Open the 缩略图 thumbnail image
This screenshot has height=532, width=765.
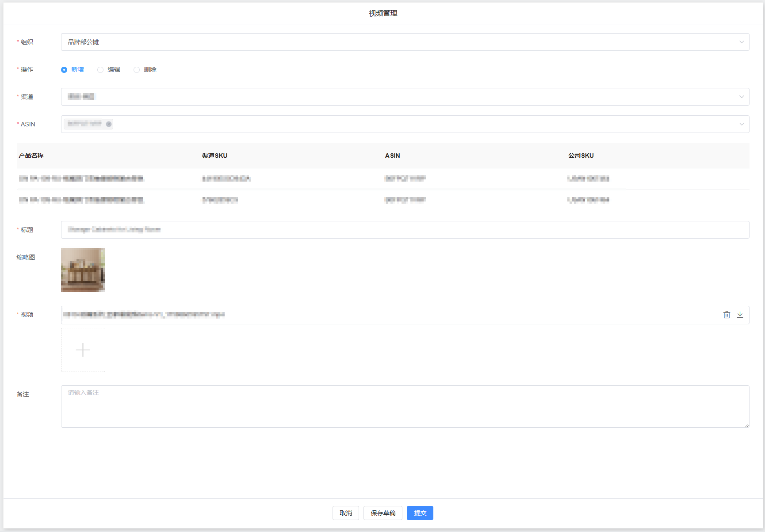click(83, 270)
